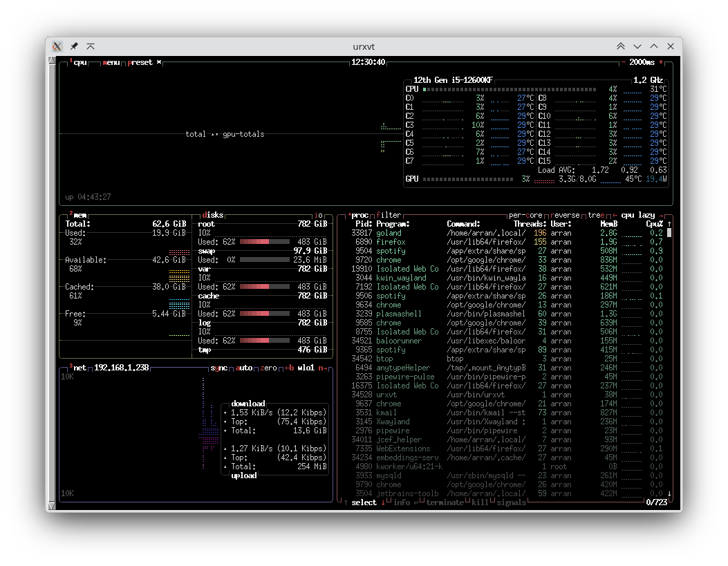
Task: Click the Pid: column header
Action: click(364, 224)
